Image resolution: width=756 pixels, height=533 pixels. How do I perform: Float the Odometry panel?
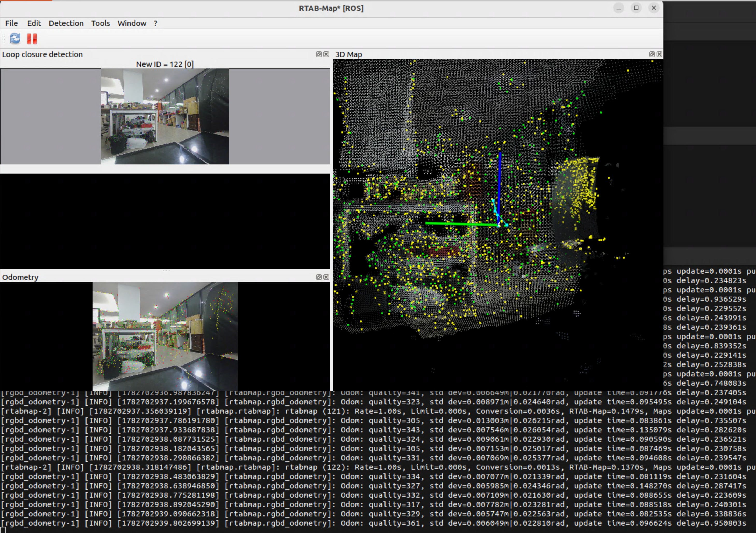click(x=319, y=277)
